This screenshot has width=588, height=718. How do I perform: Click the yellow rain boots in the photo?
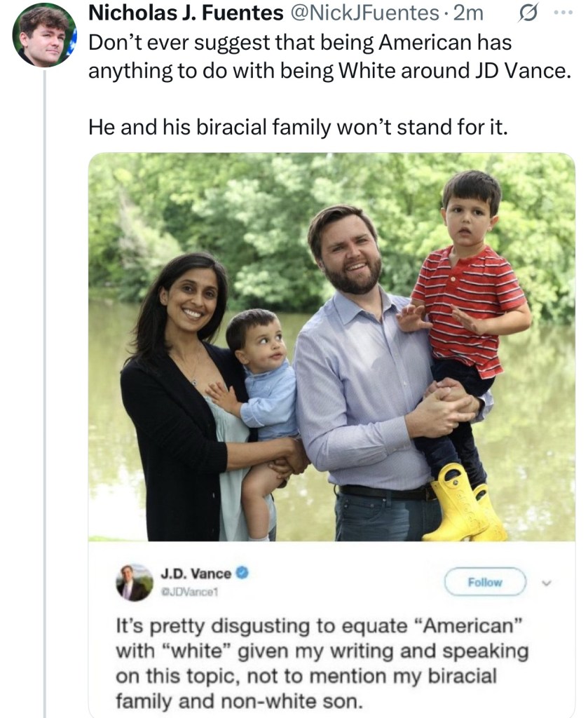[x=464, y=503]
